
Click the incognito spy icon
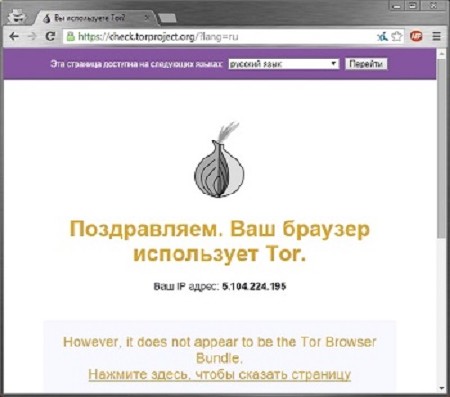point(17,16)
